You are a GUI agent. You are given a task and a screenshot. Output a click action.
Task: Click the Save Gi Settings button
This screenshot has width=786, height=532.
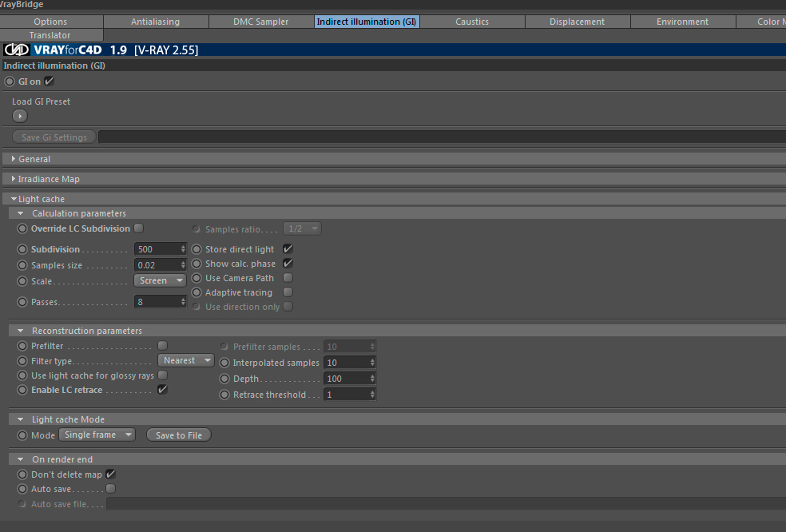pos(54,137)
